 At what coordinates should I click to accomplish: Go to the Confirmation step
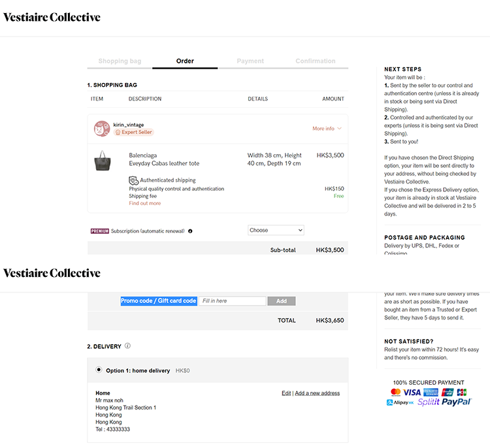tap(316, 61)
